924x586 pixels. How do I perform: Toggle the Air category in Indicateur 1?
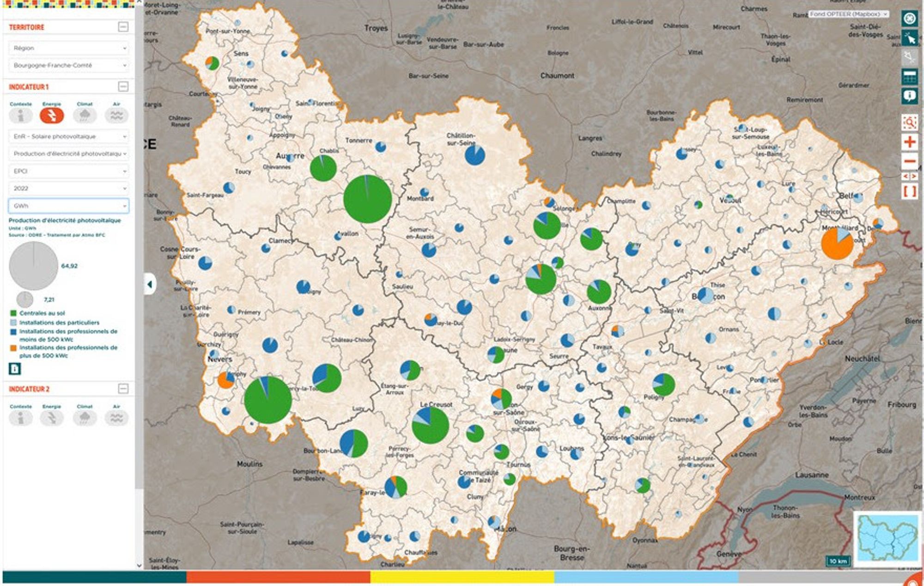pyautogui.click(x=116, y=115)
